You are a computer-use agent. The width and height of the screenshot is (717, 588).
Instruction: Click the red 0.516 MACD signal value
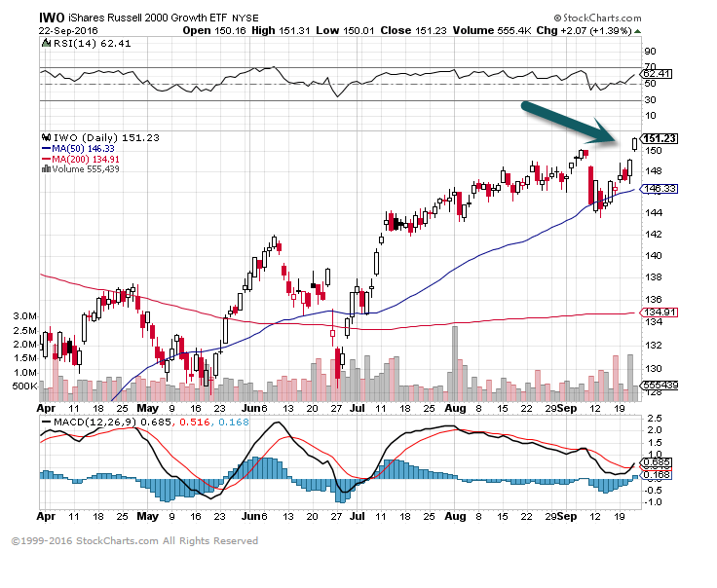195,422
